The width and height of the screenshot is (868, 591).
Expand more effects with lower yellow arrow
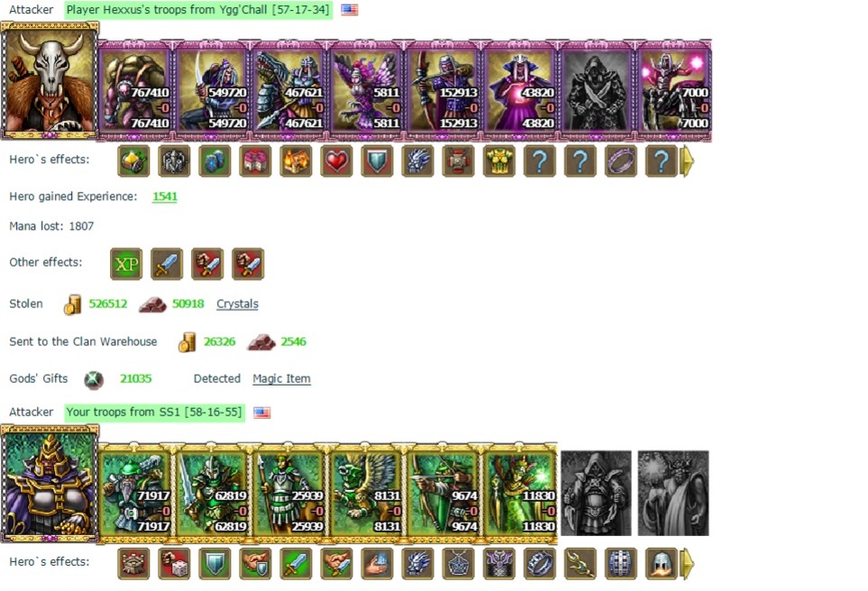[687, 564]
